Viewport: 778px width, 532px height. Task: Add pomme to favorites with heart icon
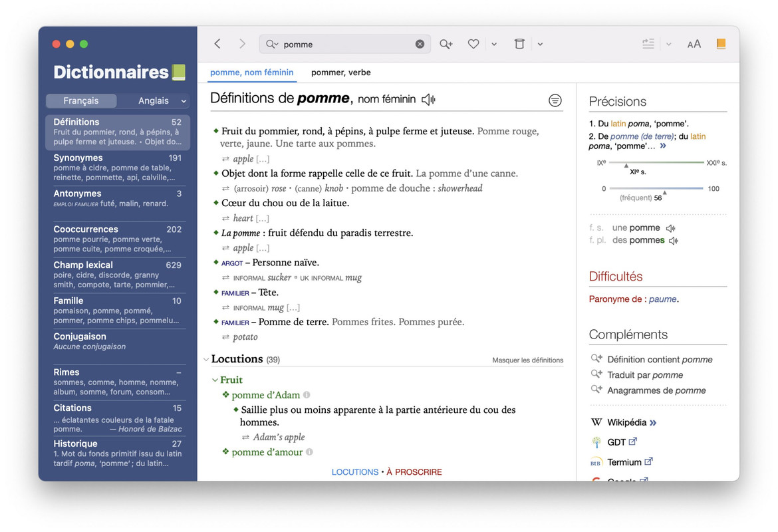[x=473, y=44]
